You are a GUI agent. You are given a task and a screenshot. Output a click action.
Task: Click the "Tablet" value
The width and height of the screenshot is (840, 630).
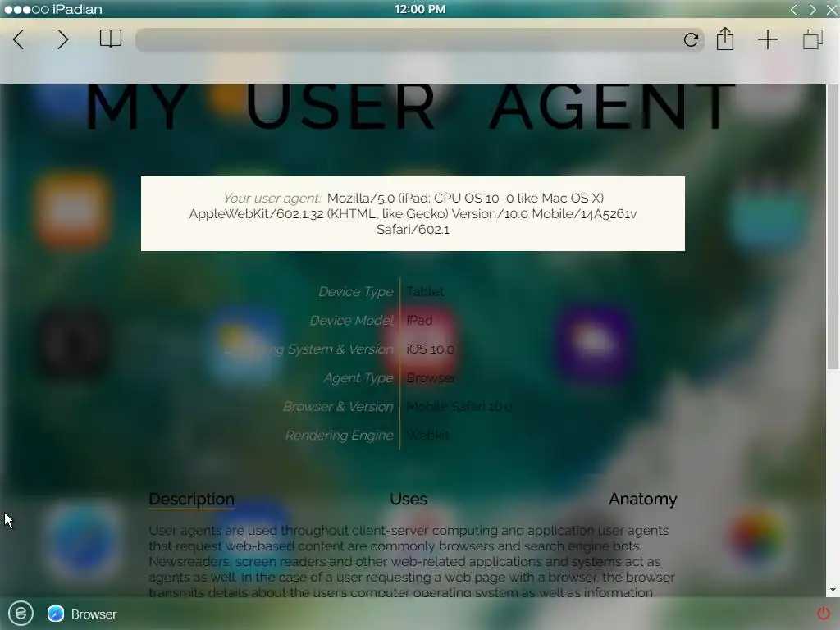point(425,292)
